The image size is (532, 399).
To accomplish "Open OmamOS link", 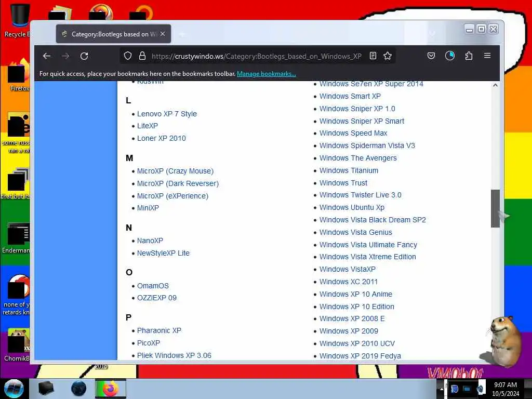I will click(x=153, y=286).
